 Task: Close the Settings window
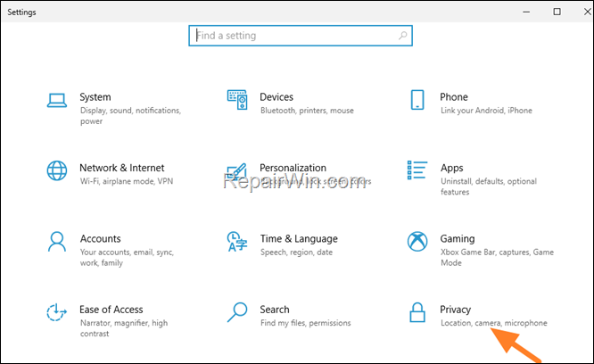click(x=587, y=12)
